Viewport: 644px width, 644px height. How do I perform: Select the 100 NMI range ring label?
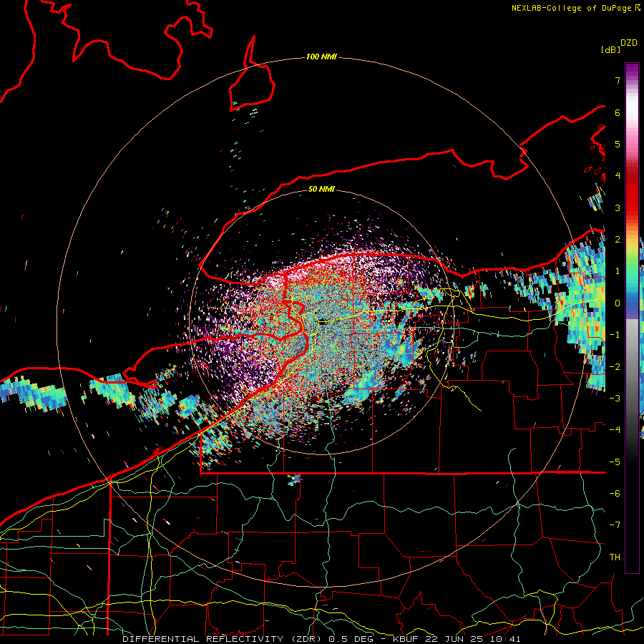tap(321, 57)
